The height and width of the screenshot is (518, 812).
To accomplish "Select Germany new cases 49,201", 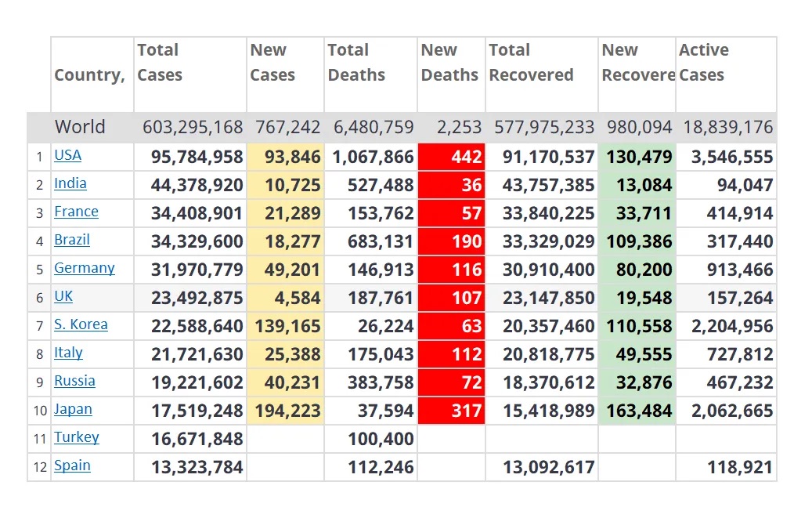I will pos(293,270).
